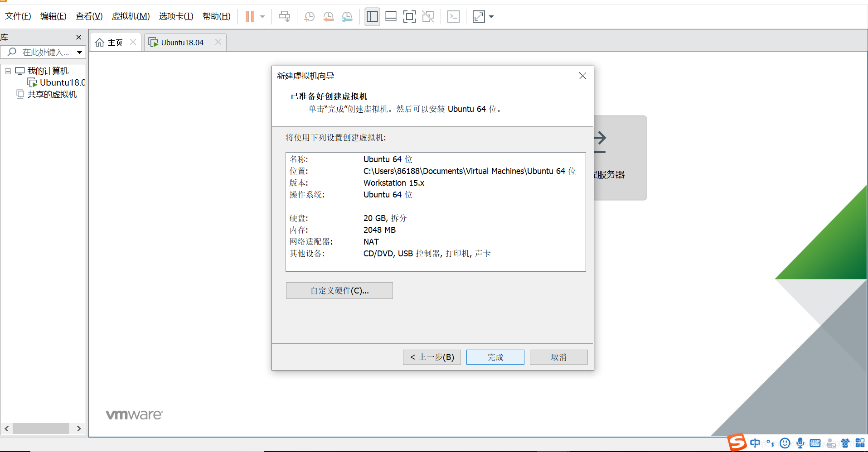Open the 查看(V) menu
868x452 pixels.
pyautogui.click(x=89, y=16)
